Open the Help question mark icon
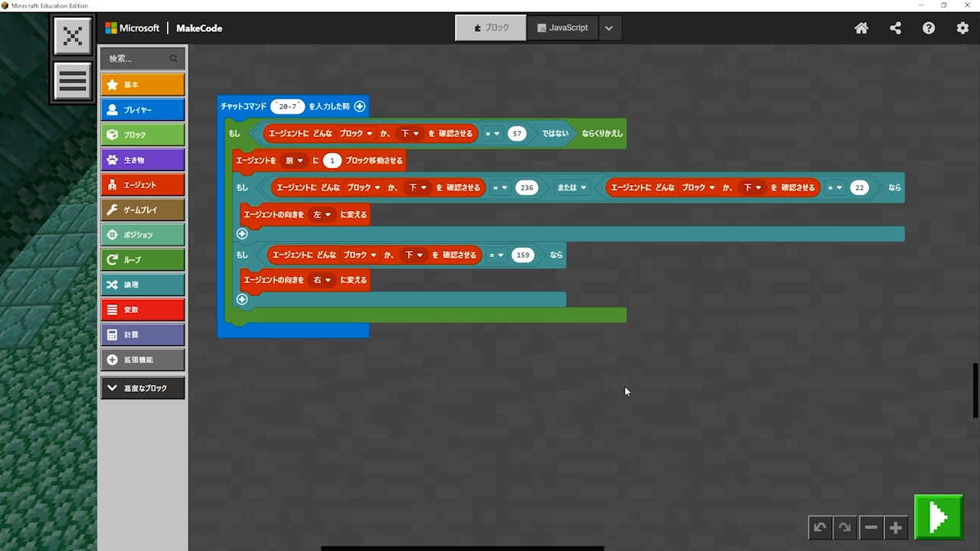This screenshot has width=980, height=551. pos(929,28)
